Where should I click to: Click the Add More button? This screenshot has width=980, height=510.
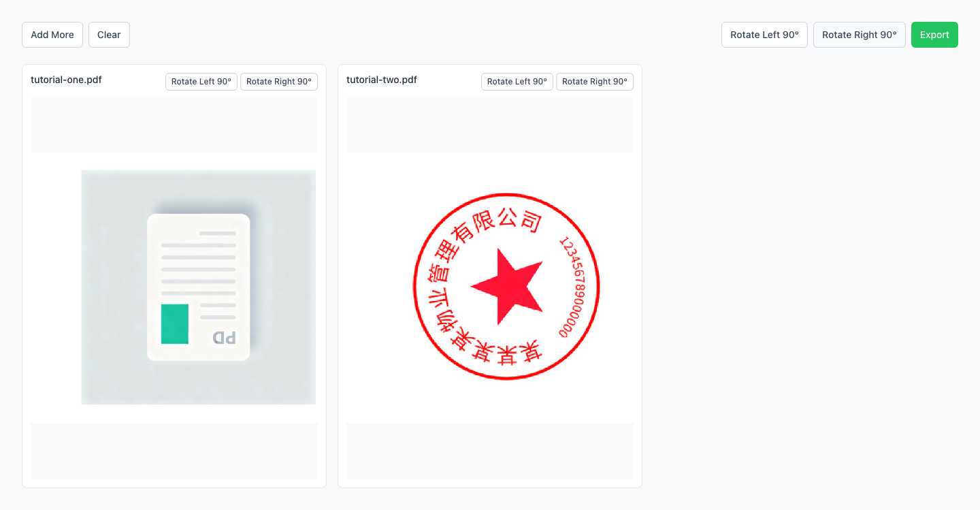(52, 35)
